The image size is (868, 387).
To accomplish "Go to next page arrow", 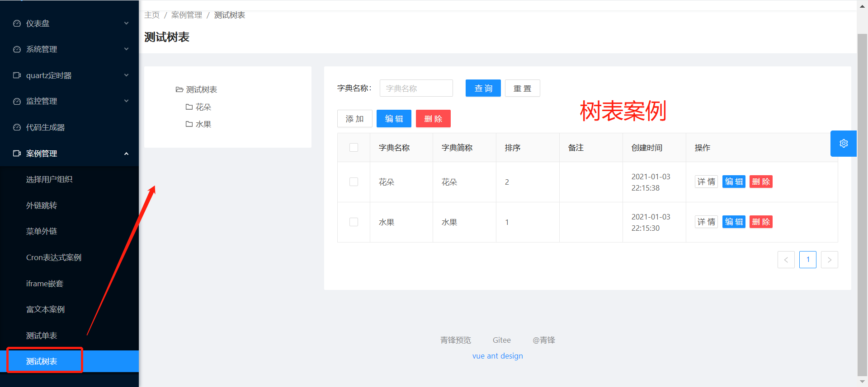I will 829,260.
